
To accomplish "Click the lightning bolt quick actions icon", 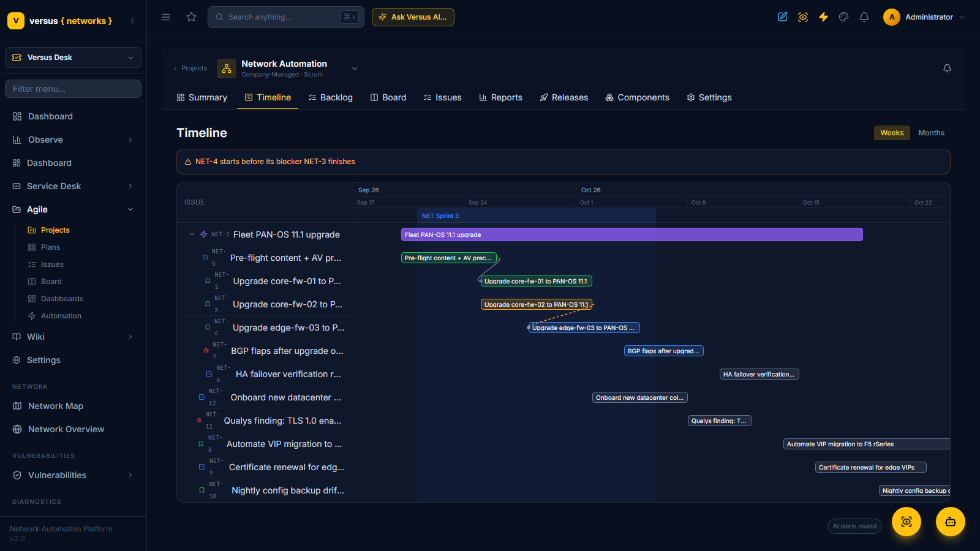I will click(823, 17).
